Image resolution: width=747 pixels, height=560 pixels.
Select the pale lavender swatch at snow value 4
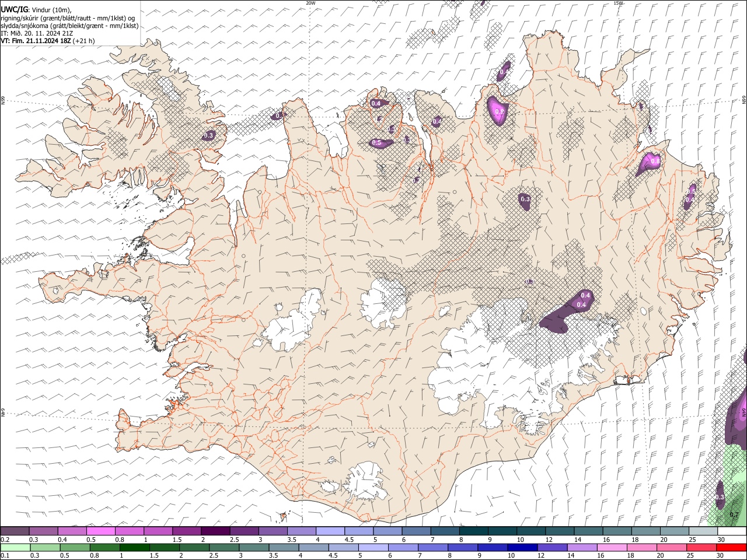coord(330,531)
